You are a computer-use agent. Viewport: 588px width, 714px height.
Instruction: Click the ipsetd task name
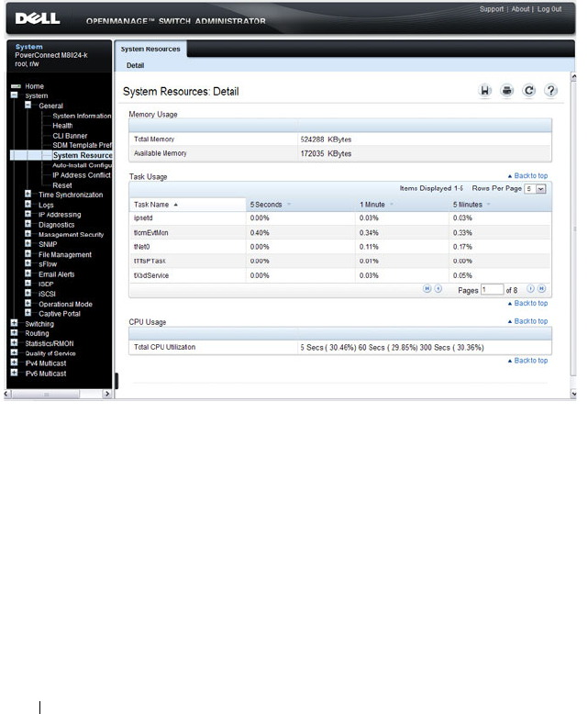click(x=143, y=218)
